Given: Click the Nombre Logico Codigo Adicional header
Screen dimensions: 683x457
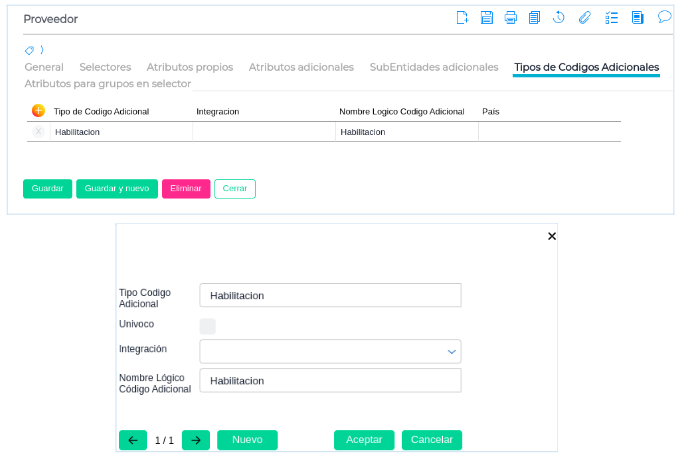Looking at the screenshot, I should 402,112.
